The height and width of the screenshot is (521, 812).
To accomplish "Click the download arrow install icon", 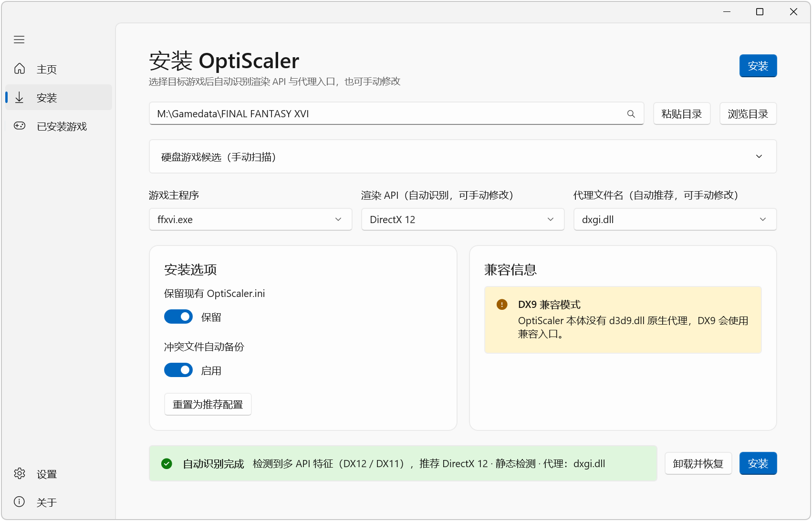I will pyautogui.click(x=20, y=97).
